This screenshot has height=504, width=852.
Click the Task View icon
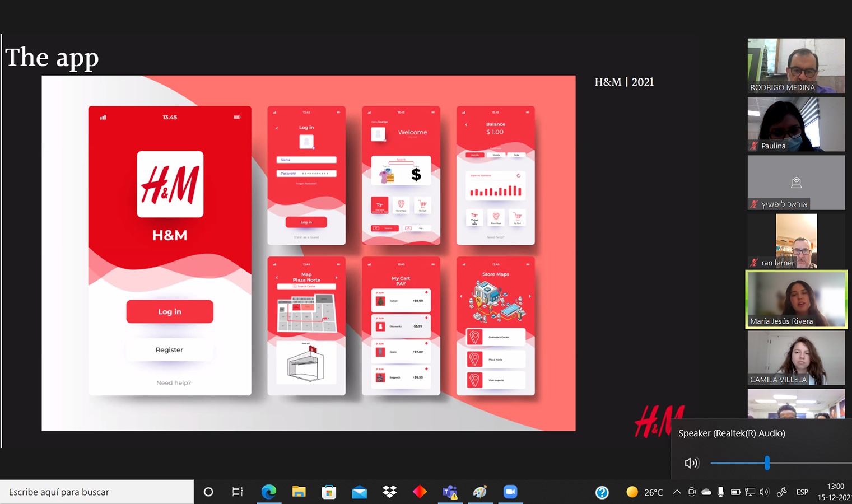(238, 492)
